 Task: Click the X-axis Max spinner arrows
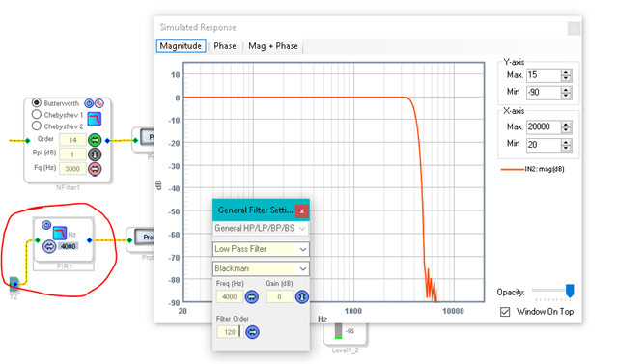click(566, 126)
